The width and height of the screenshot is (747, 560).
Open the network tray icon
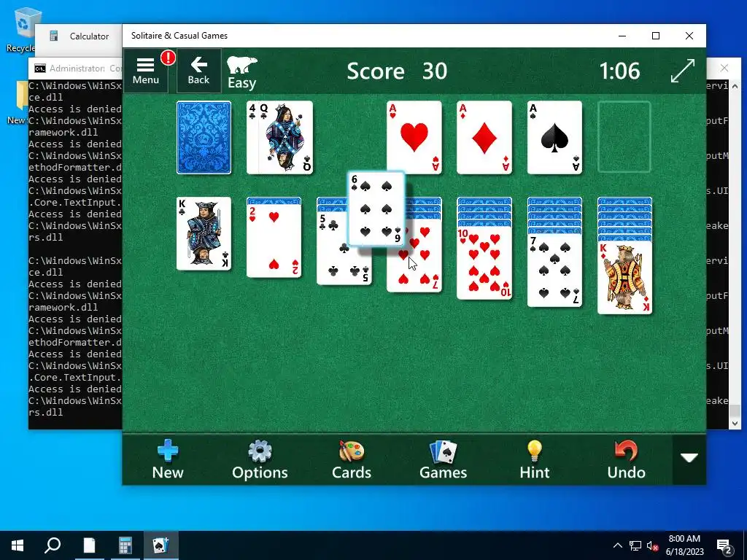coord(635,545)
